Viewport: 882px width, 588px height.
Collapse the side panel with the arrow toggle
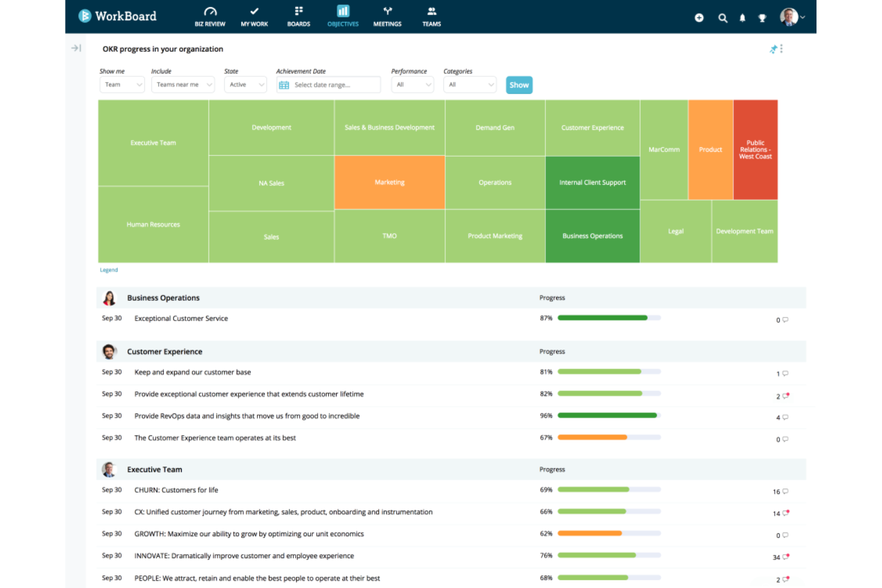(76, 48)
